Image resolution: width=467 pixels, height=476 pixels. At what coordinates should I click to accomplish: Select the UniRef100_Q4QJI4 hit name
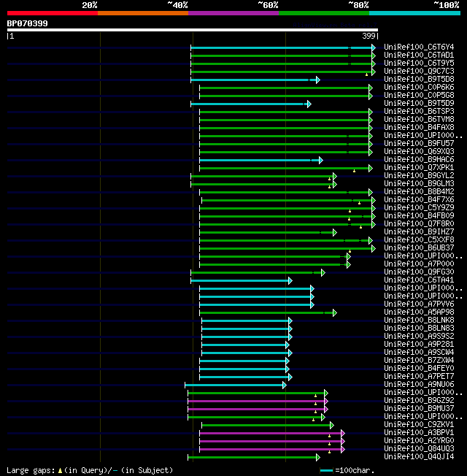(419, 456)
